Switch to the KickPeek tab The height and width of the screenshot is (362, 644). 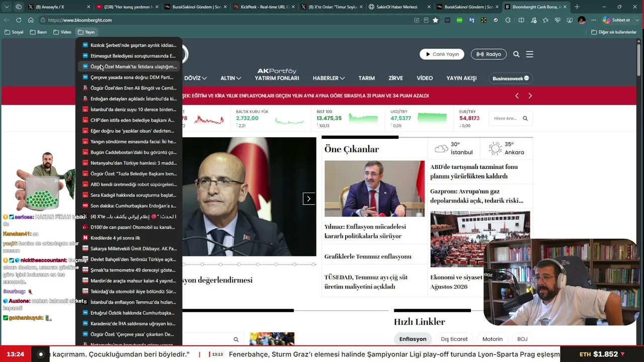(x=264, y=7)
